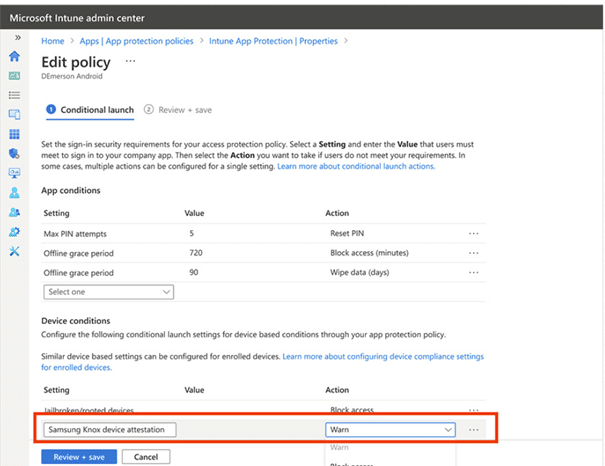Open the Groups icon in sidebar

pyautogui.click(x=14, y=212)
